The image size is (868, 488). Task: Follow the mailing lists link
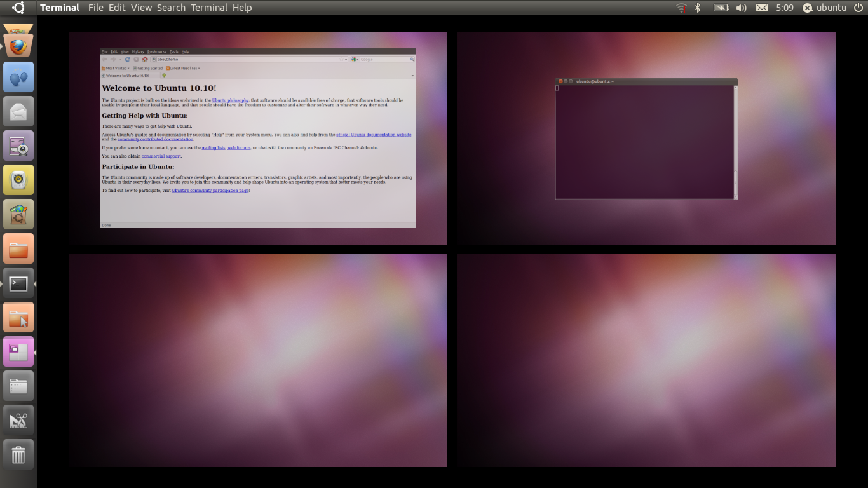pyautogui.click(x=214, y=147)
